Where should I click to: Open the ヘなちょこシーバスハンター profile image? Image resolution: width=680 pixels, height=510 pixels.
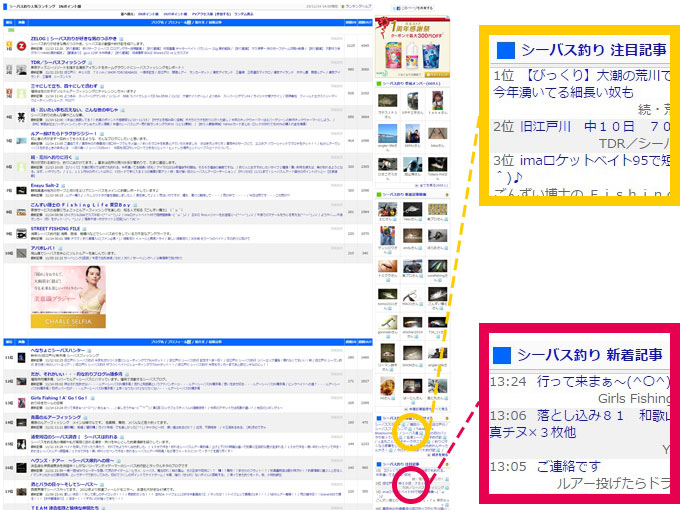click(22, 355)
